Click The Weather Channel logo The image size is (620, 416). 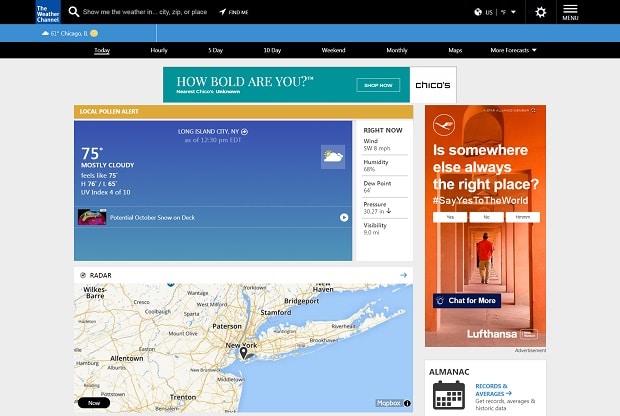coord(48,12)
